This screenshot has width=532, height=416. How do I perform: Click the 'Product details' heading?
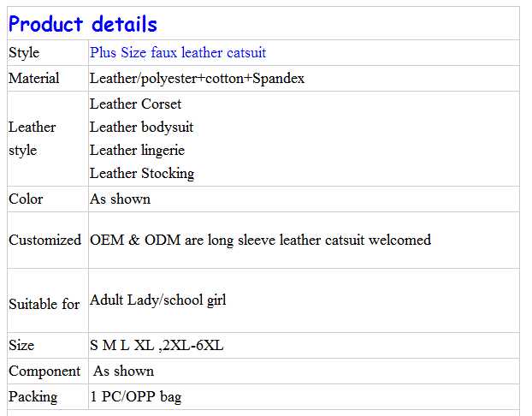[x=83, y=23]
